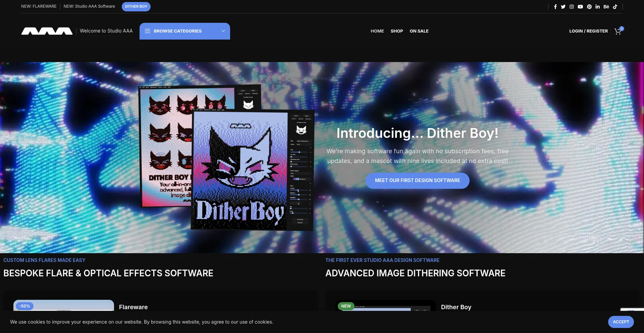
Task: Open the Instagram social icon
Action: 572,7
